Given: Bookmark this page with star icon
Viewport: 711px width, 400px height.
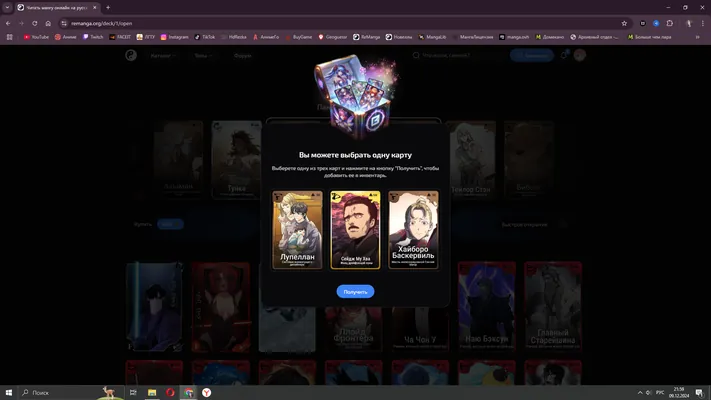Looking at the screenshot, I should point(624,23).
